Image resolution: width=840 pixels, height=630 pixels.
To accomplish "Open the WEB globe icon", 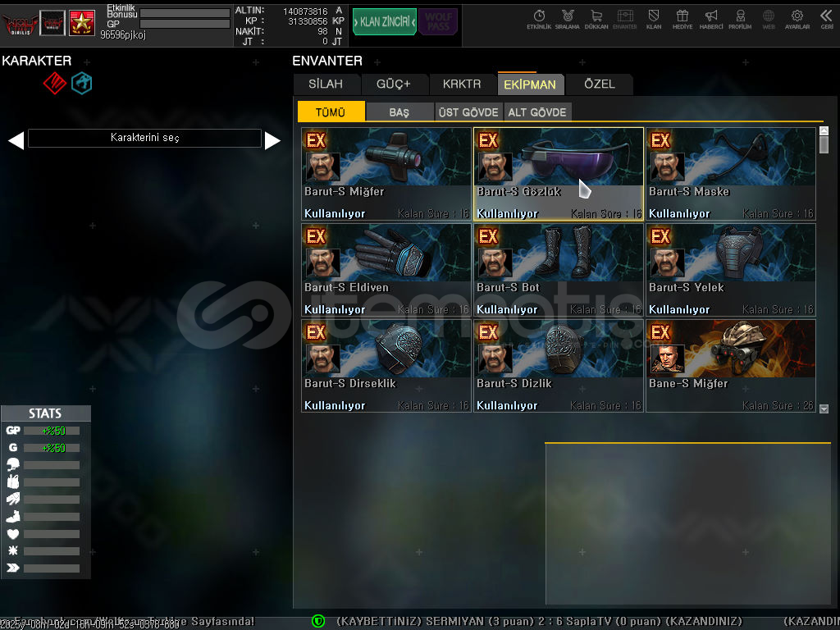I will point(768,20).
